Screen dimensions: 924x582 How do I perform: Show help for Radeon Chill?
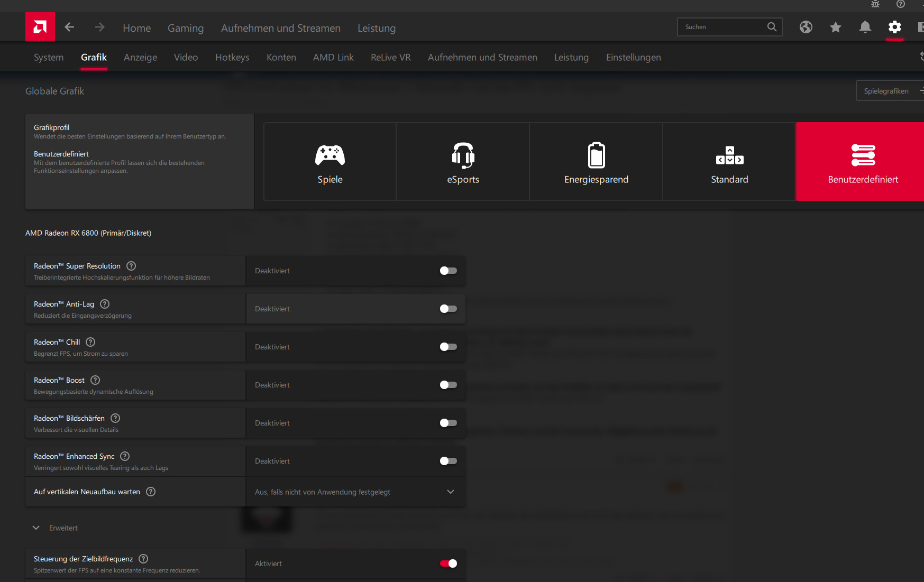tap(90, 342)
